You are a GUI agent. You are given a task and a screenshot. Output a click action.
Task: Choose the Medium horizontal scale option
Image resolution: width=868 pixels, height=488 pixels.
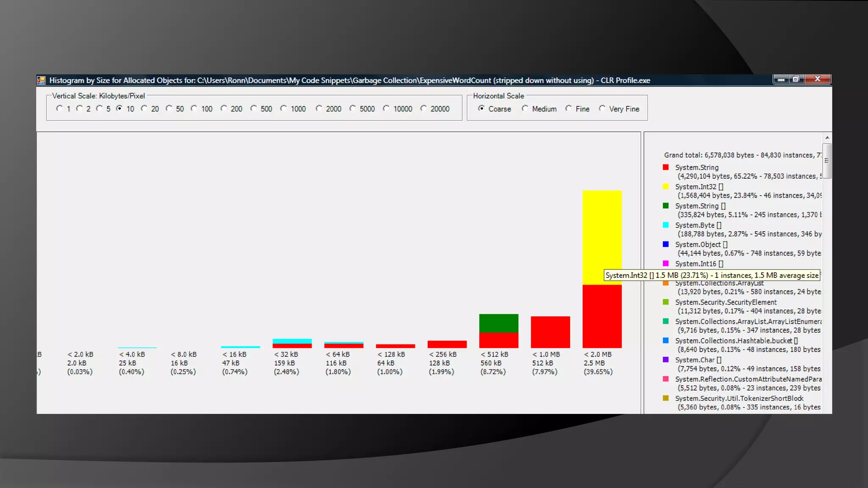525,108
